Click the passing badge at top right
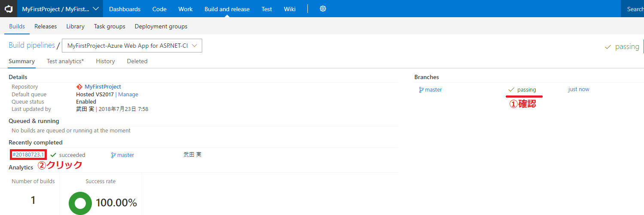The width and height of the screenshot is (644, 215). pos(622,47)
